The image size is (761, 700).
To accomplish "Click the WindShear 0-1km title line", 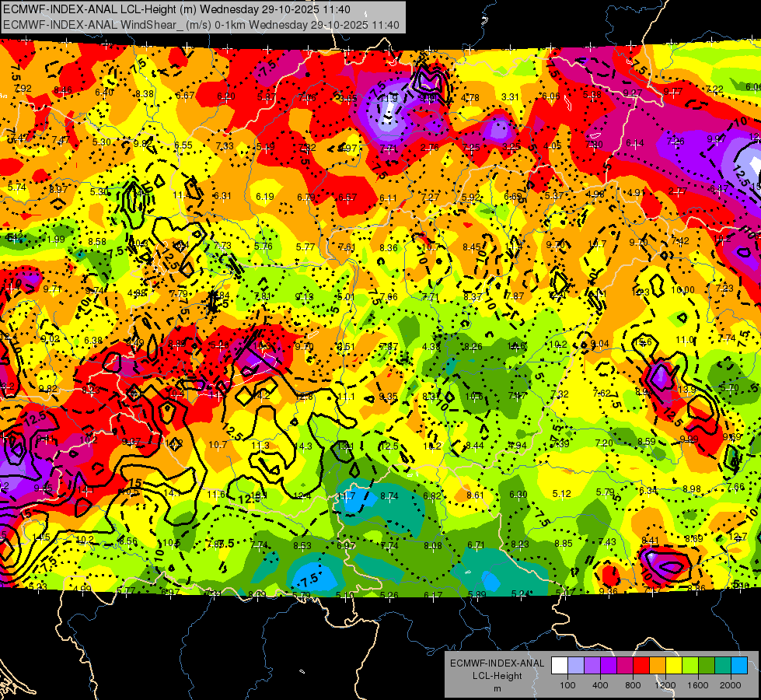I will coord(201,25).
